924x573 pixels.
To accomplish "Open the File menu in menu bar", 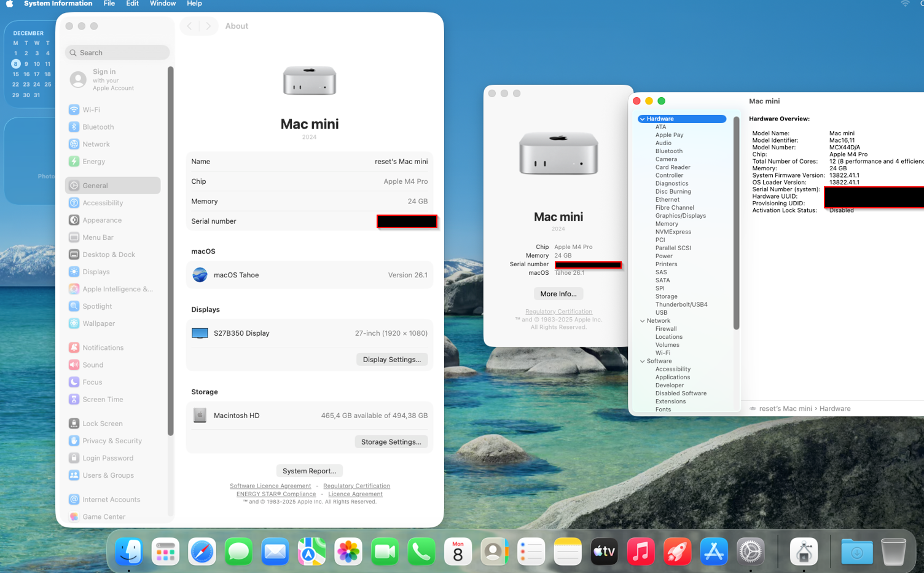I will click(109, 4).
